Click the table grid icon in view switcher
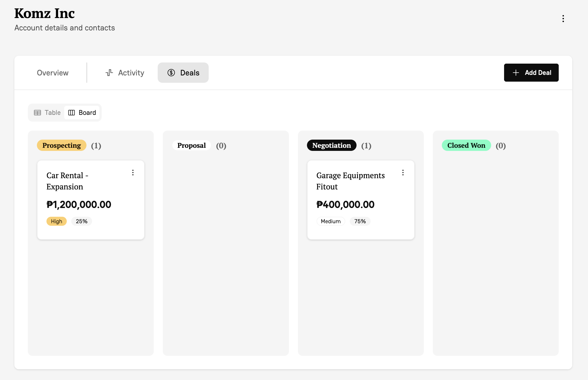 click(37, 113)
